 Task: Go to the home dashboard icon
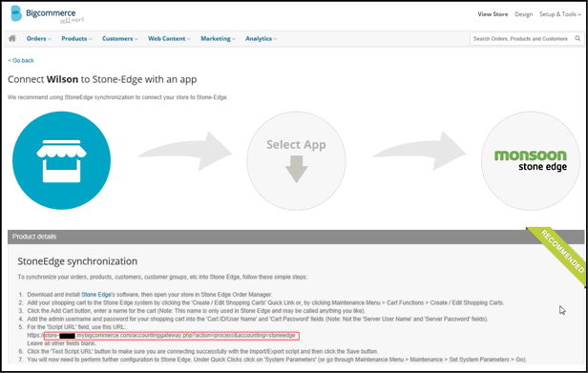[12, 38]
